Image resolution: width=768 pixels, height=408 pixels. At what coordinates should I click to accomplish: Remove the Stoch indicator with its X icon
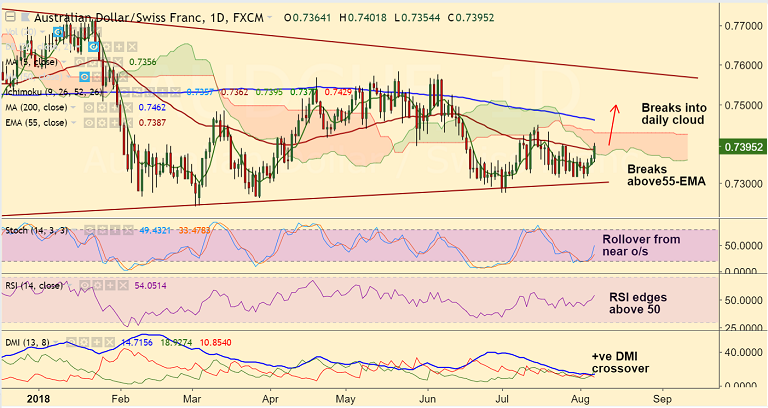[128, 230]
